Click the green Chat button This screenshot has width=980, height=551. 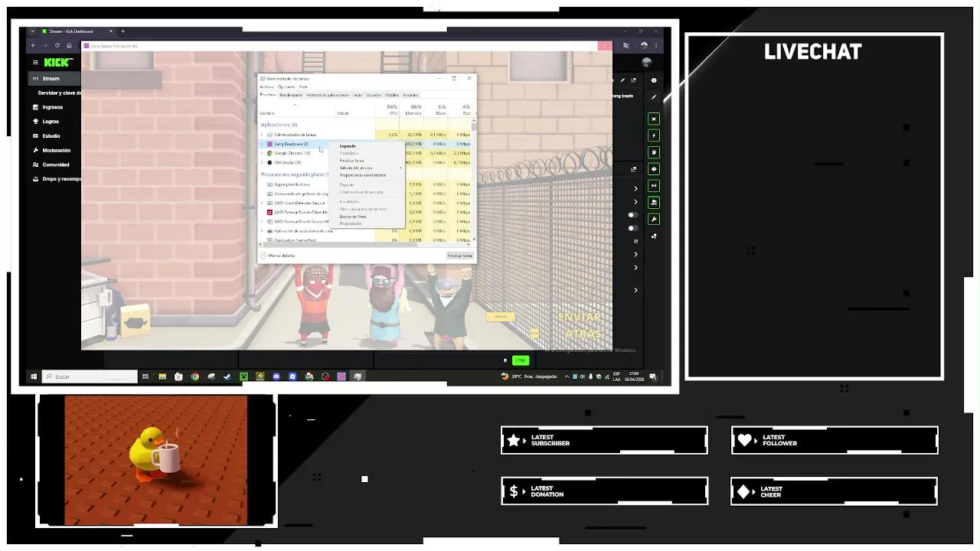coord(521,360)
